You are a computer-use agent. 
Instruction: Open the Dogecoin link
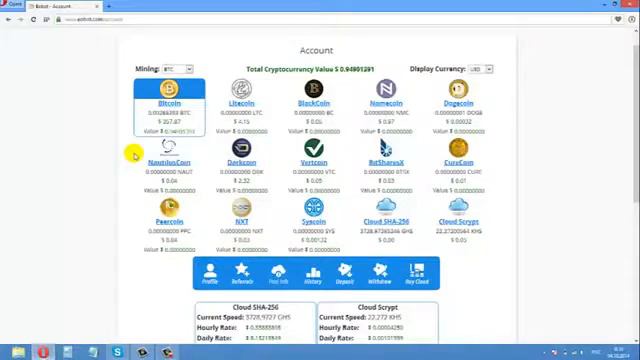pos(458,103)
